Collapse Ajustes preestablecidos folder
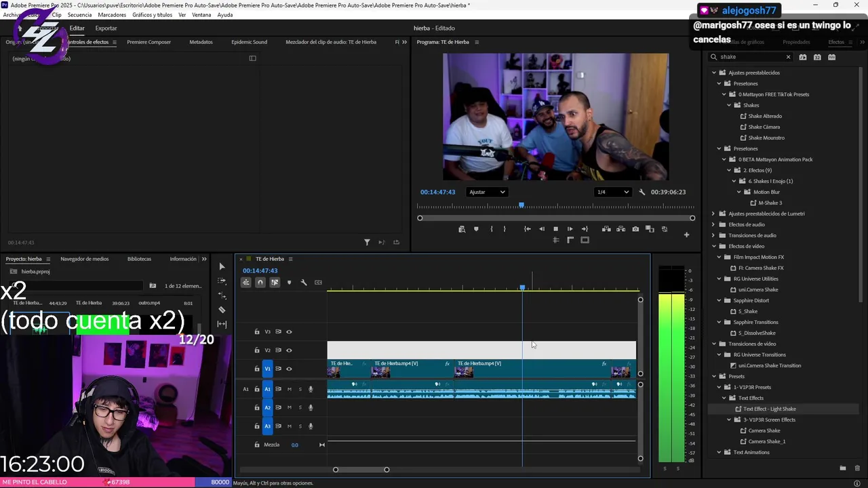Screen dimensions: 868x488 pyautogui.click(x=713, y=73)
